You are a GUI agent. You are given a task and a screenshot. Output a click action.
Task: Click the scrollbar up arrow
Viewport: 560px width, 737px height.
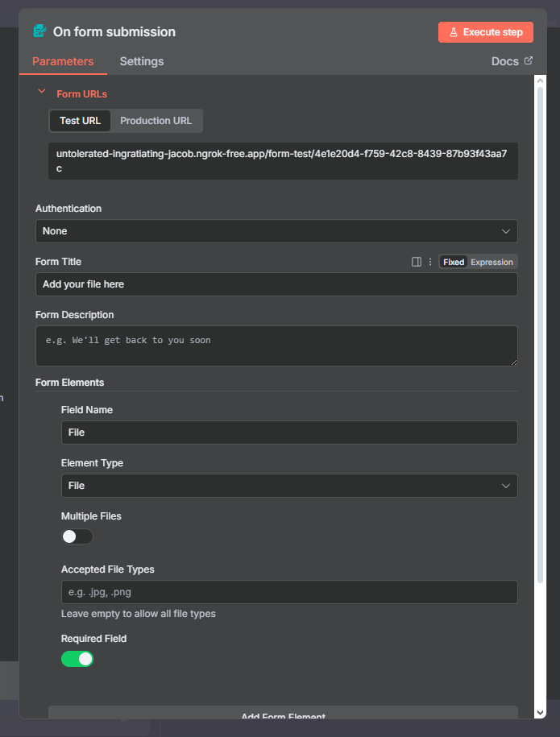pos(540,81)
